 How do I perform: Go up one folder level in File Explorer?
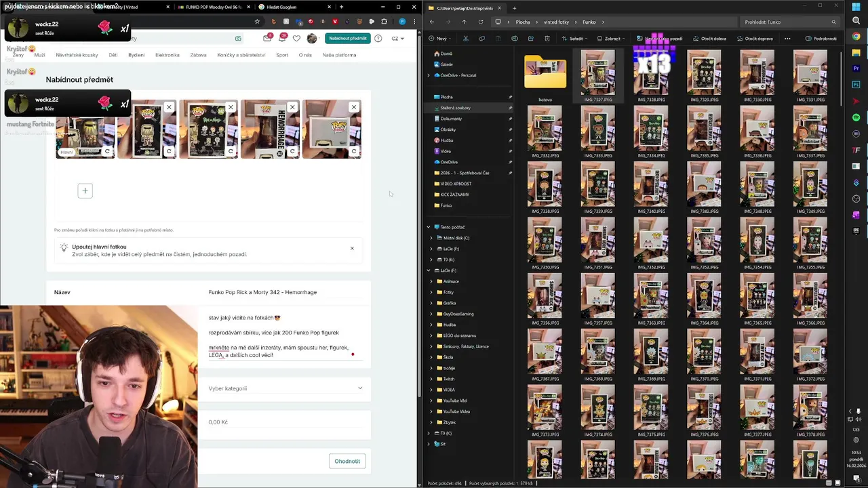pyautogui.click(x=465, y=22)
